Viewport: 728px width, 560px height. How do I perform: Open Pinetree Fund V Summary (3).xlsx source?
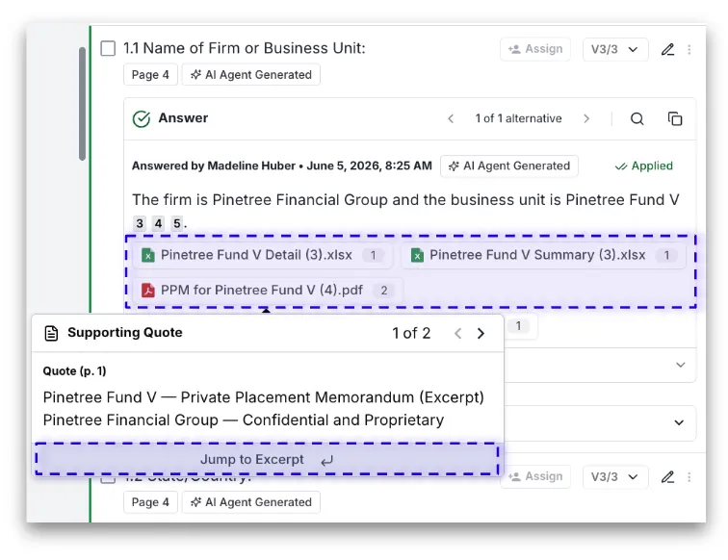point(544,255)
